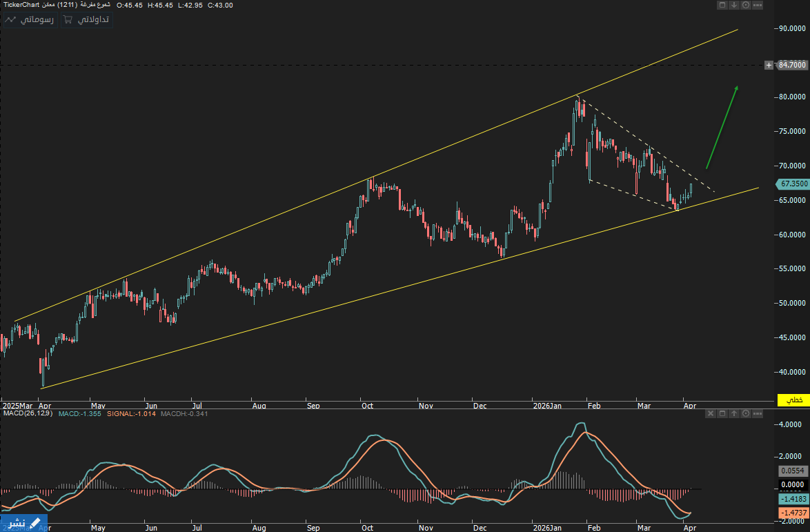Click the 0.0554 histogram value tag
This screenshot has width=810, height=532.
pos(793,471)
